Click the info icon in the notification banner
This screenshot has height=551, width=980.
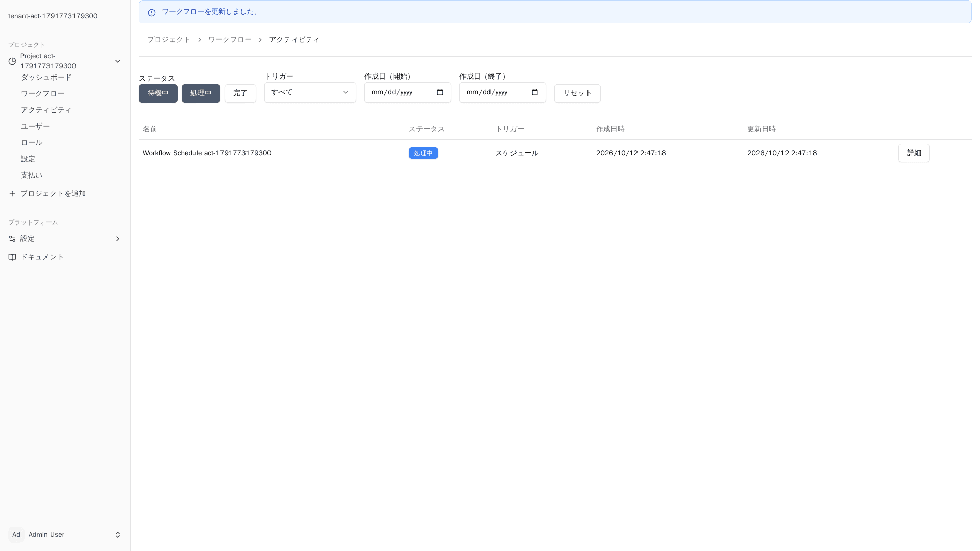tap(152, 13)
